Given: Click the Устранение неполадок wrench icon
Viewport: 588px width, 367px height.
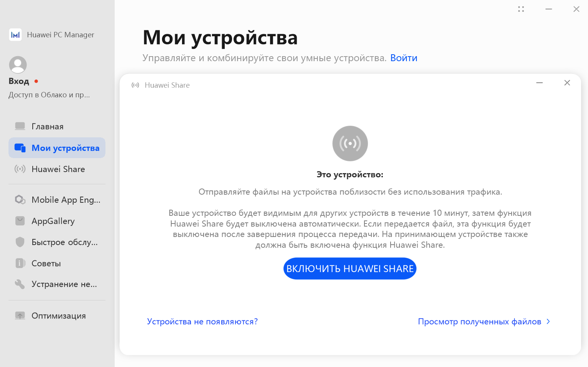Looking at the screenshot, I should click(x=20, y=284).
